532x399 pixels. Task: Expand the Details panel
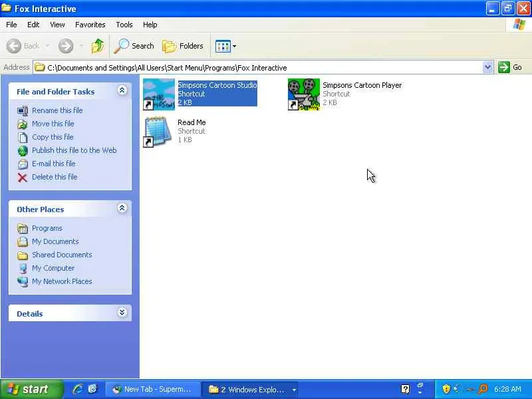[122, 312]
